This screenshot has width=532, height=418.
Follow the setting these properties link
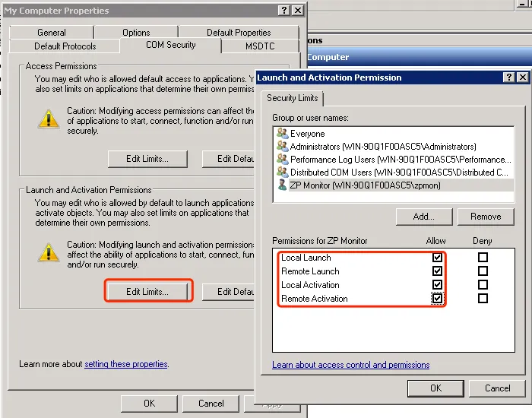pos(126,364)
